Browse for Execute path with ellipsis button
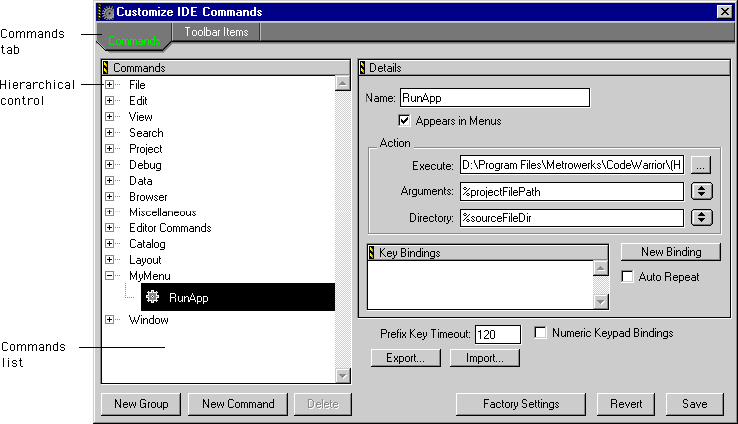The image size is (738, 424). (701, 165)
